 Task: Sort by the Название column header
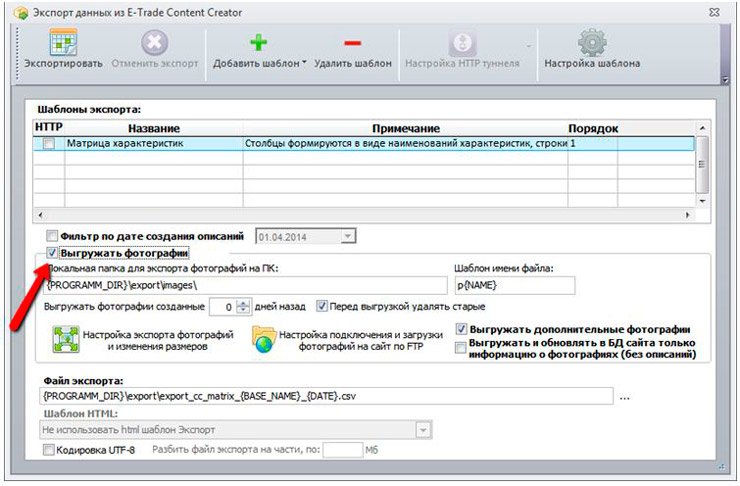click(x=154, y=128)
